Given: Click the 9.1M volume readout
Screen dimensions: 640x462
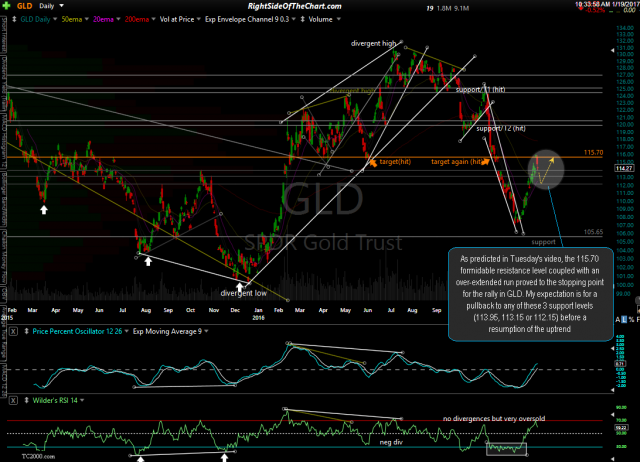Looking at the screenshot, I should point(461,8).
